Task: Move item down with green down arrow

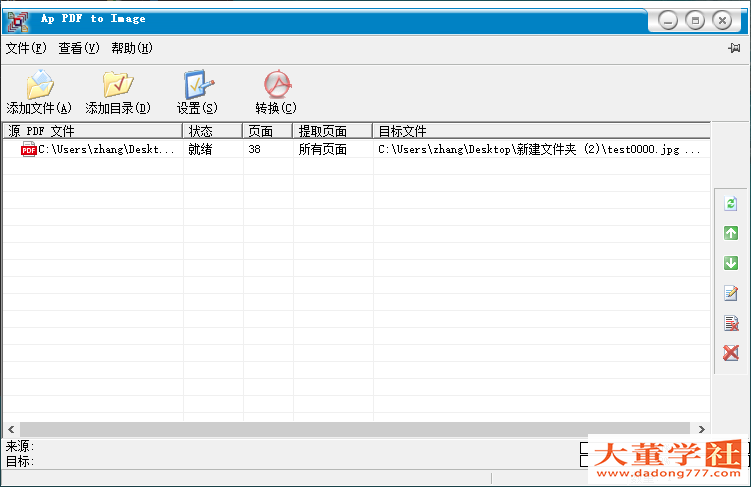Action: click(730, 263)
